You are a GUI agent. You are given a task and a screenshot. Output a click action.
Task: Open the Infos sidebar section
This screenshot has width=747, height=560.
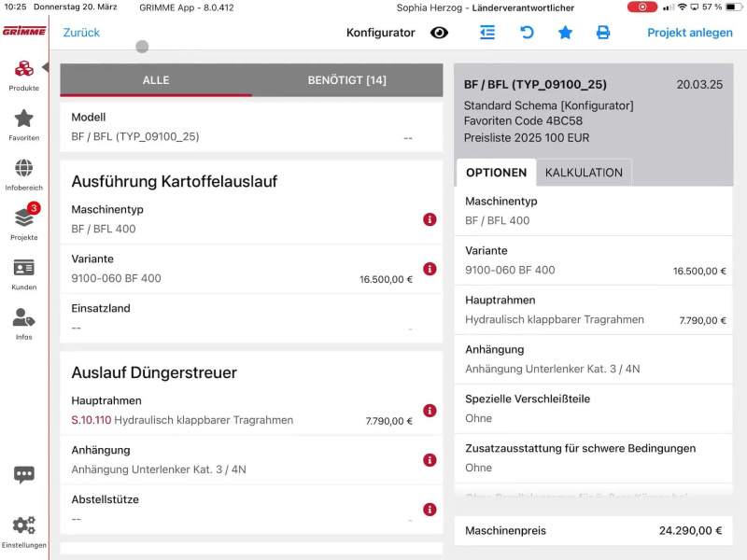(24, 324)
